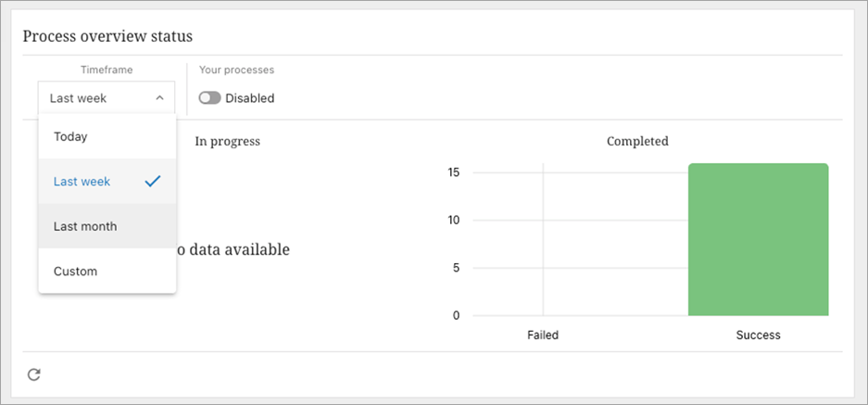This screenshot has width=868, height=405.
Task: Click the checkmark beside Last week
Action: pos(154,182)
